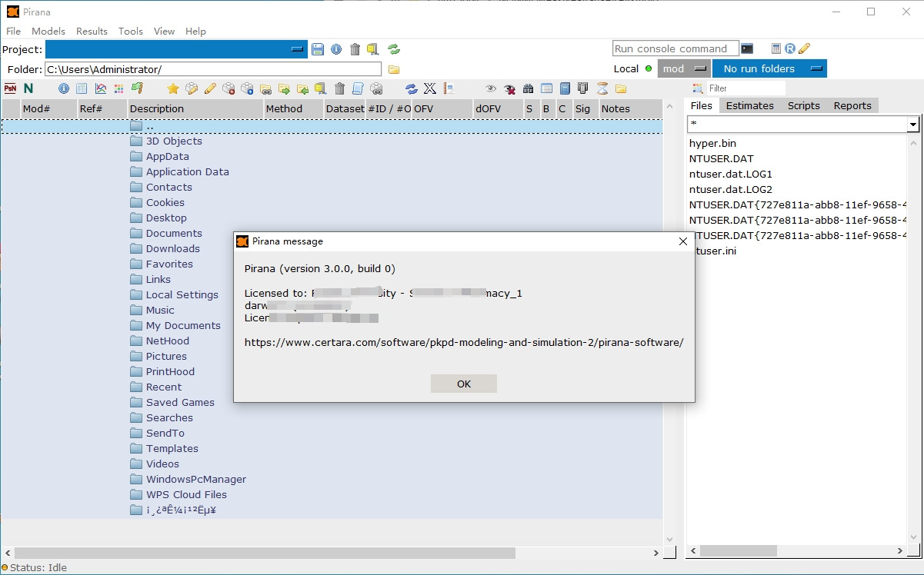The height and width of the screenshot is (575, 924).
Task: Close the Pirana message dialog
Action: tap(682, 241)
